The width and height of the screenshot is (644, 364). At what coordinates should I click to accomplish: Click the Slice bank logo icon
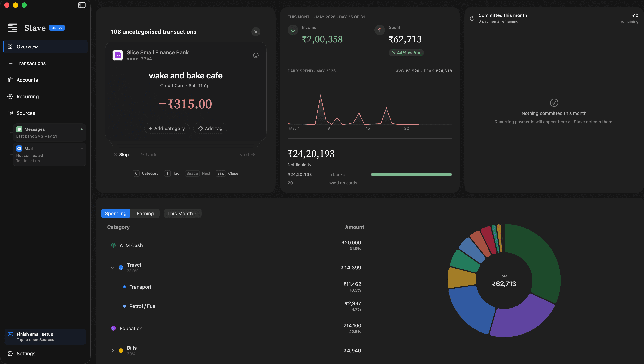click(x=118, y=55)
